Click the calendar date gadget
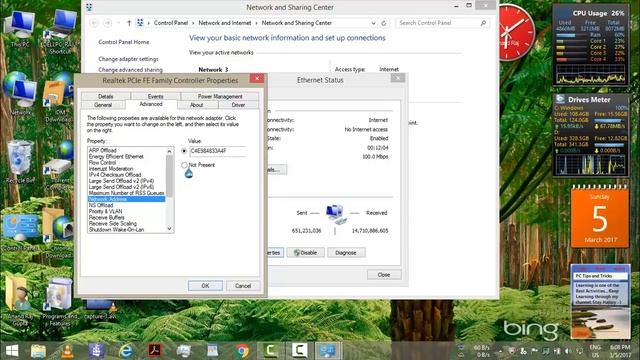640x360 pixels. point(600,216)
